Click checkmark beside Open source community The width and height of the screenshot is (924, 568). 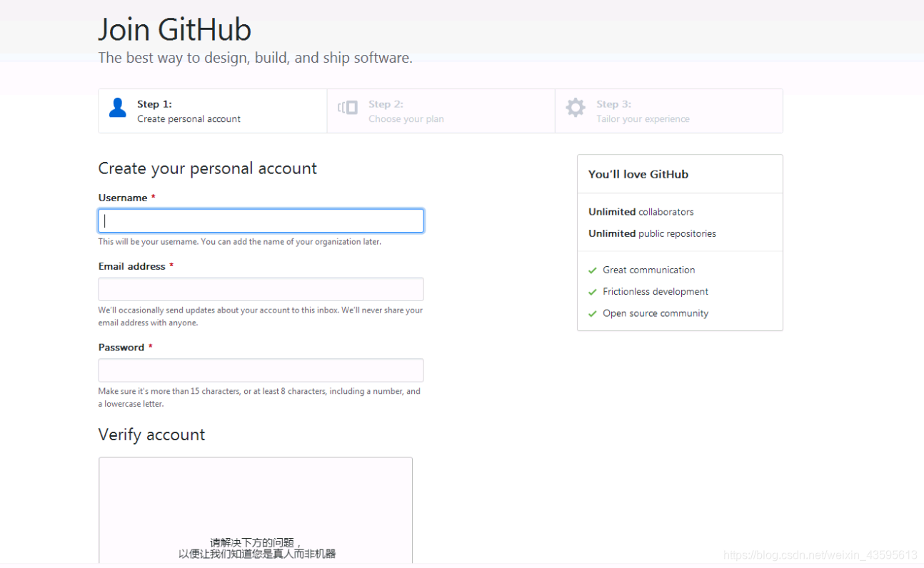(x=592, y=314)
